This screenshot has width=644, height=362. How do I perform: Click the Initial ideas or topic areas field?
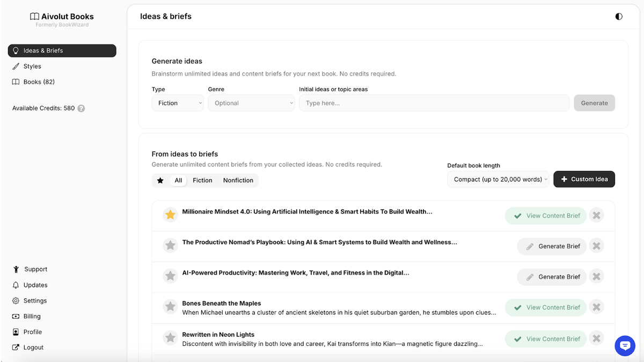[x=434, y=103]
